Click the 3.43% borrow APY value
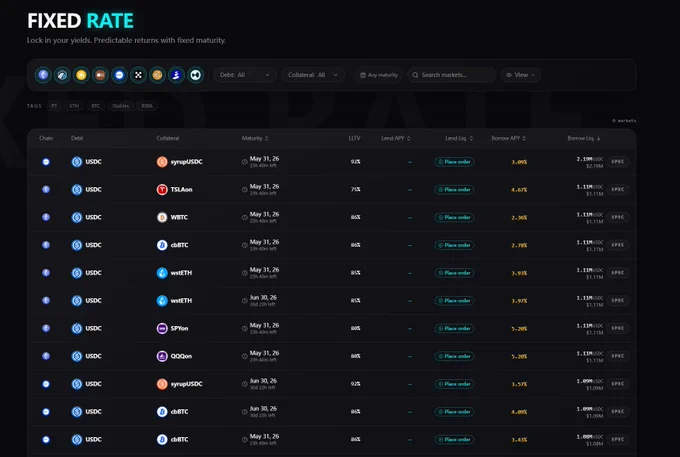The width and height of the screenshot is (680, 457). coord(519,440)
